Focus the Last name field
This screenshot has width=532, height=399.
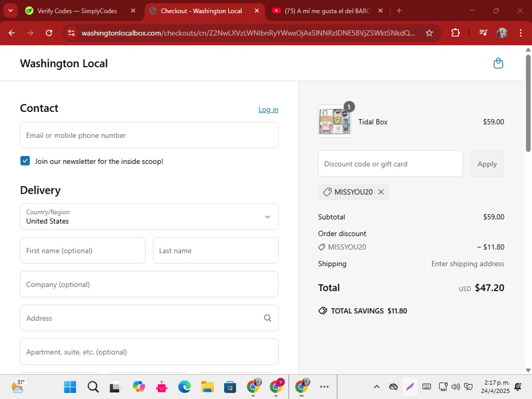(x=216, y=250)
